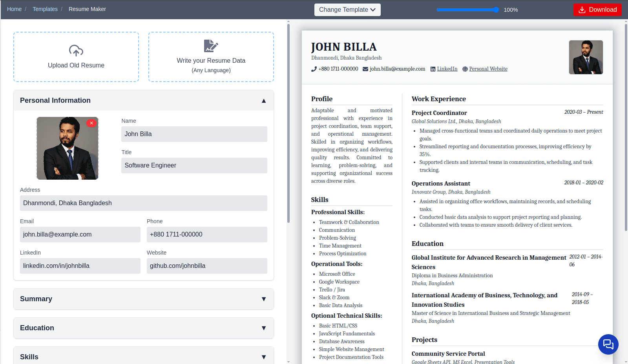This screenshot has width=628, height=364.
Task: Open the Personal Website link in the resume
Action: [x=488, y=69]
